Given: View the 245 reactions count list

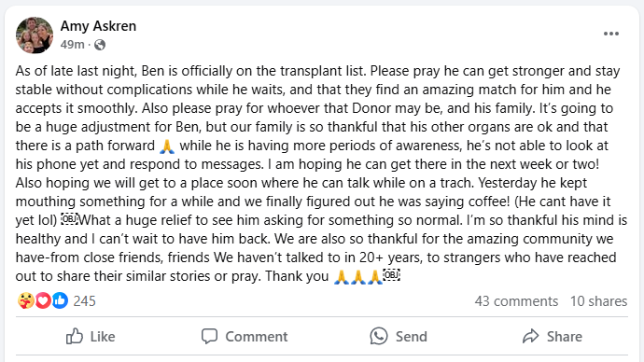Looking at the screenshot, I should [x=85, y=301].
